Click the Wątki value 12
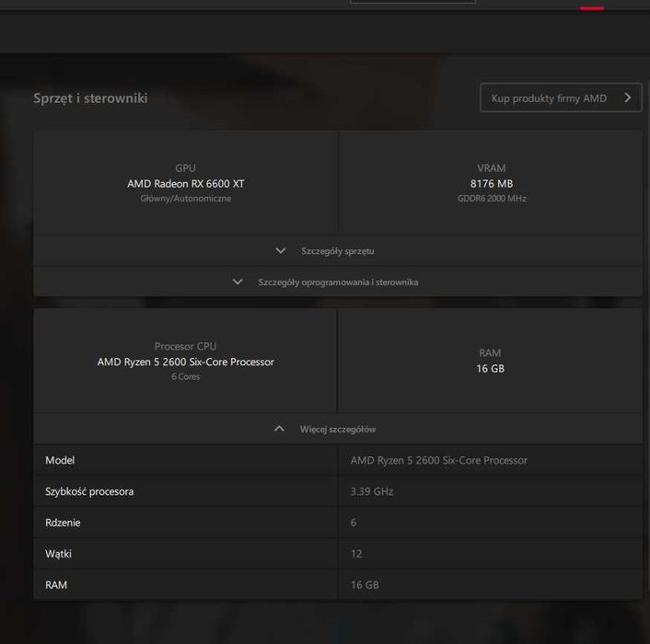This screenshot has width=650, height=644. tap(356, 554)
